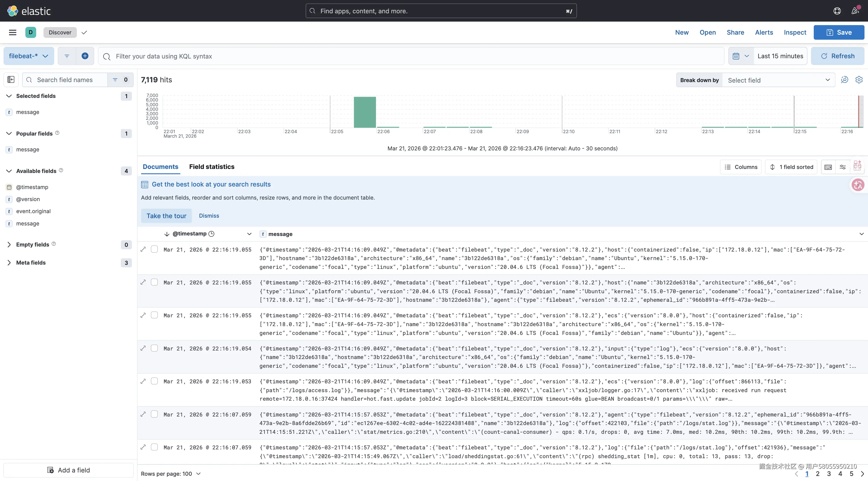Screen dimensions: 868x481
Task: Select checkbox for first log row
Action: tap(154, 249)
